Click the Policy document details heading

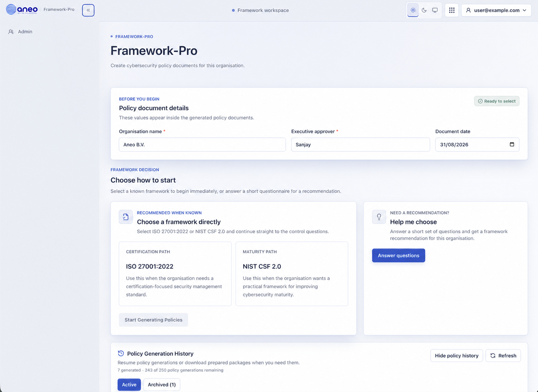pyautogui.click(x=154, y=108)
